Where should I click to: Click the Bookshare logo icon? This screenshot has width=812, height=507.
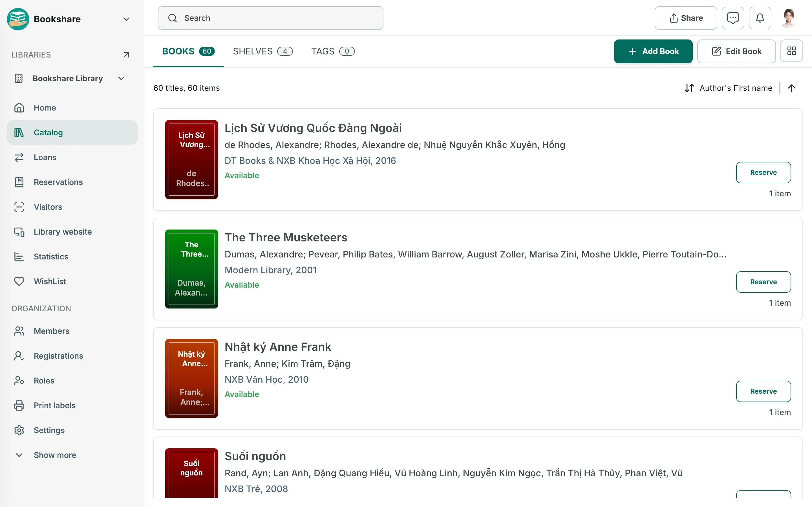(x=18, y=19)
